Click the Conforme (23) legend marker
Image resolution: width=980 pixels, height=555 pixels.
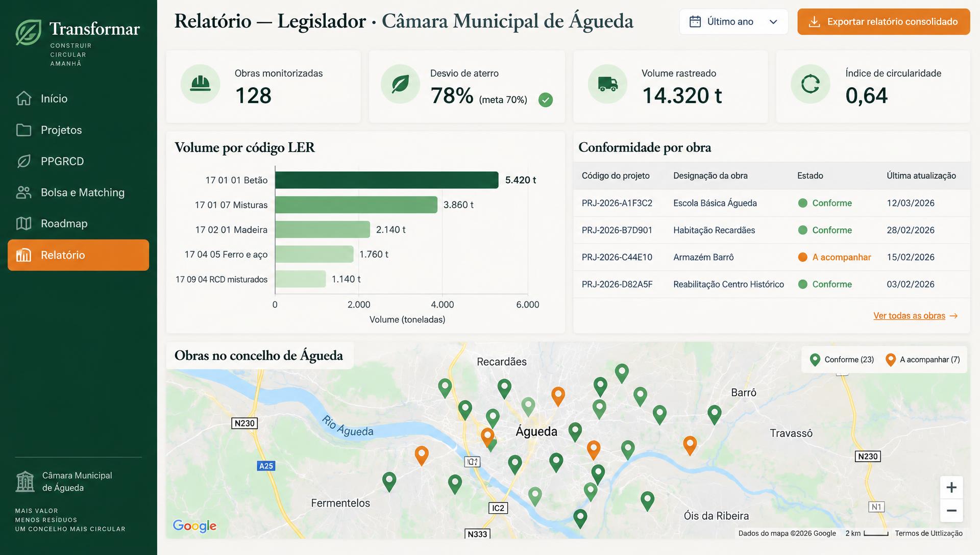[x=815, y=360]
